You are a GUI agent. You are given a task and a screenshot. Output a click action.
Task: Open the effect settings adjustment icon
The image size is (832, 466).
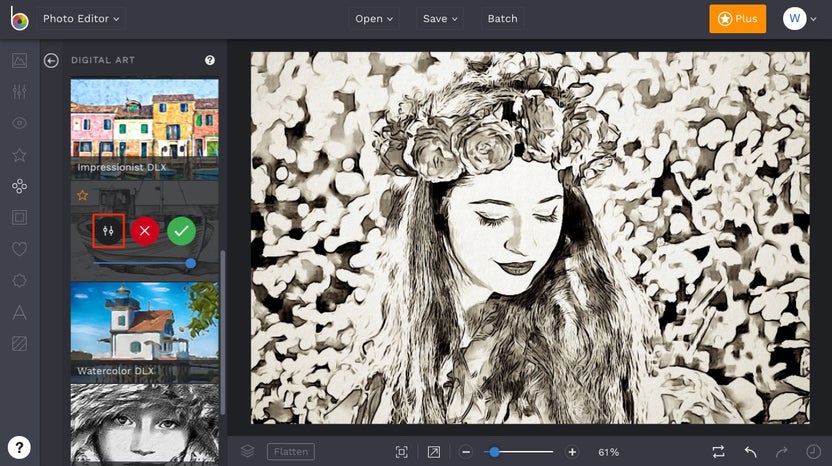(x=108, y=231)
